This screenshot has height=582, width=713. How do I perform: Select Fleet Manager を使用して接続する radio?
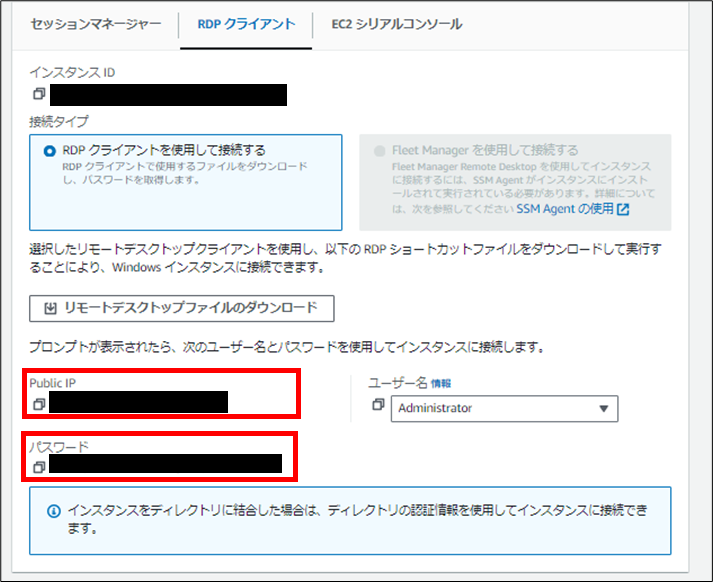click(379, 151)
